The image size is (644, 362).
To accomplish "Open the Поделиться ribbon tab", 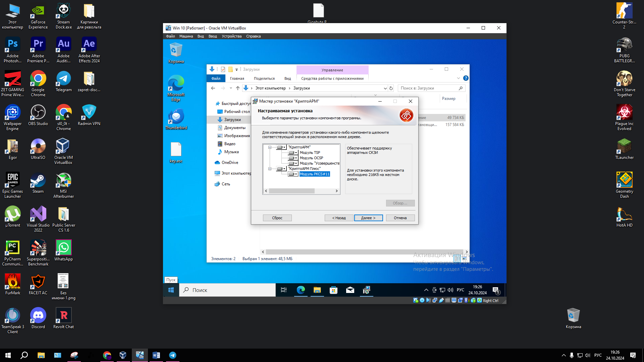I will tap(264, 78).
